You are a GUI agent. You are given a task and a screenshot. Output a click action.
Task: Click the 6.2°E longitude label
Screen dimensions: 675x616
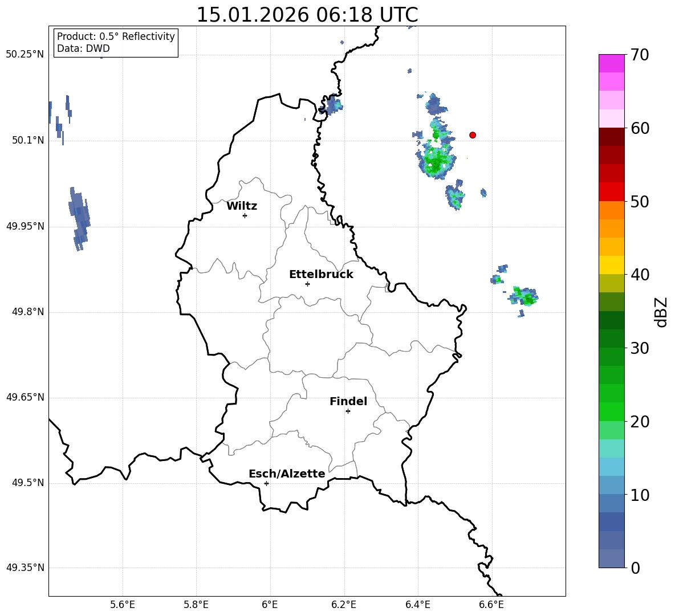coord(344,605)
